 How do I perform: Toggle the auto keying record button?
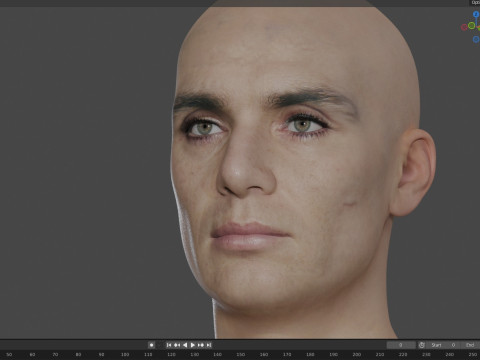pos(151,345)
